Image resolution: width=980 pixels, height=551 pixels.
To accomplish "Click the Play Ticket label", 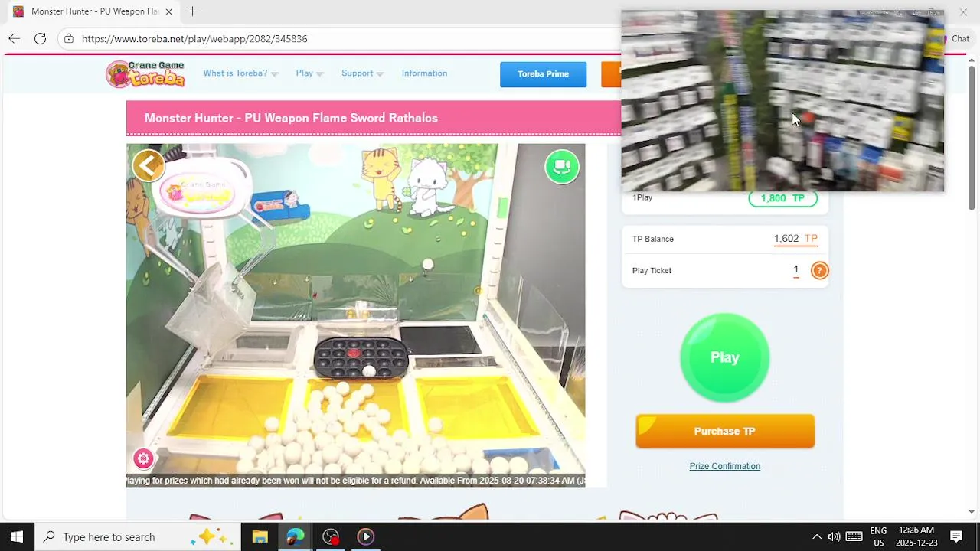I will (x=652, y=270).
